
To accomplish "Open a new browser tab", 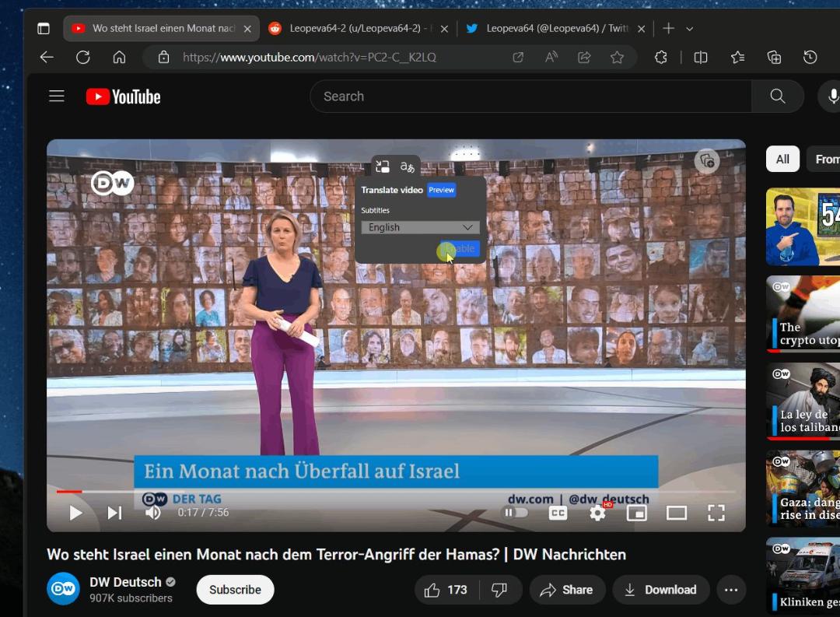I will (x=669, y=29).
